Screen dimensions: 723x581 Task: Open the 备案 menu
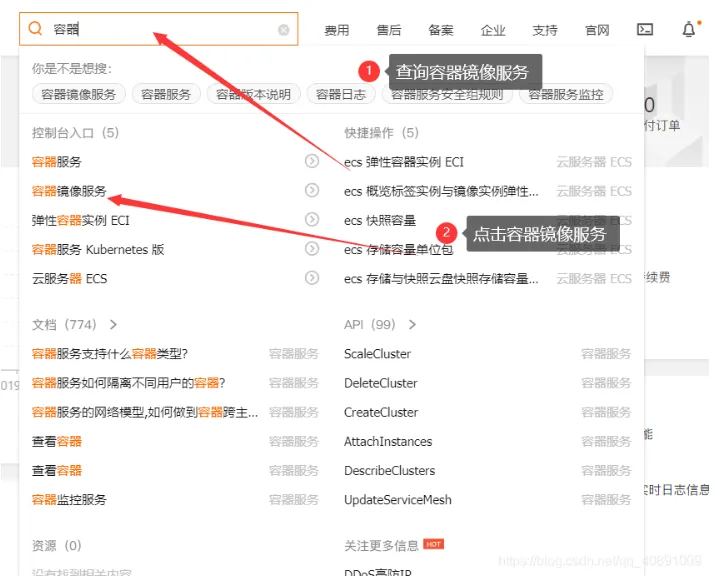pos(441,30)
